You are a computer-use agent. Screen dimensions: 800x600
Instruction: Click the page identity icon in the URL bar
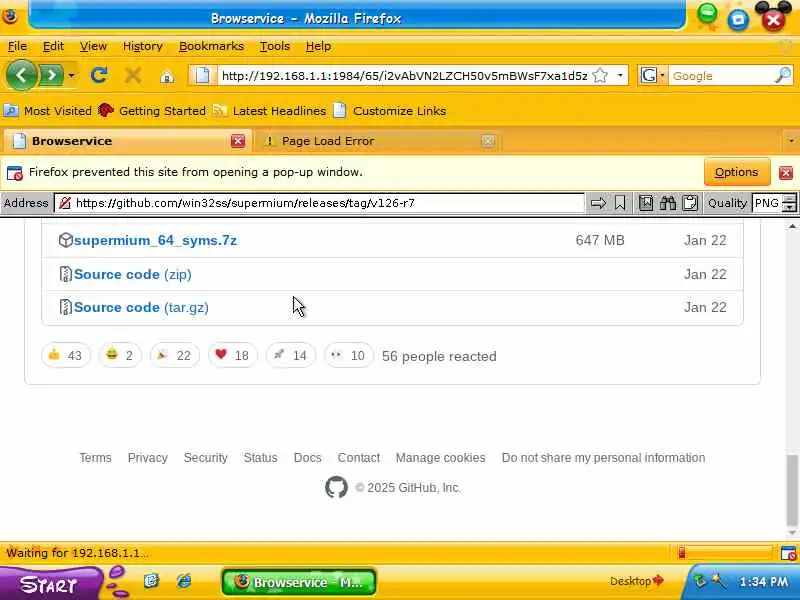tap(203, 76)
